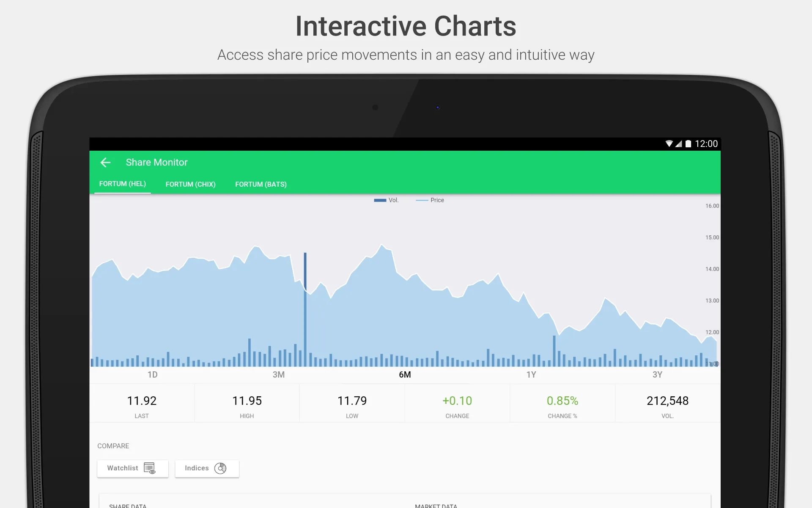The height and width of the screenshot is (508, 812).
Task: Tap the 12:00 clock in status bar
Action: (706, 144)
